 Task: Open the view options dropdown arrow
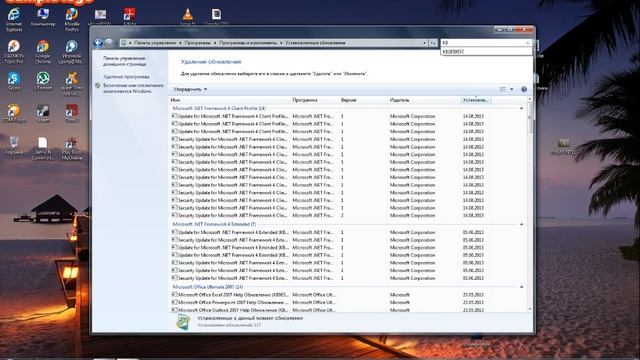(x=511, y=89)
